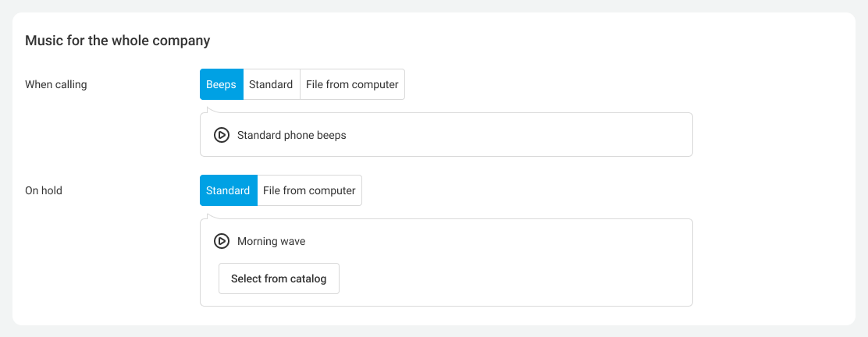Image resolution: width=868 pixels, height=337 pixels.
Task: Click the pointer notch above Standard phone beeps
Action: (208, 110)
